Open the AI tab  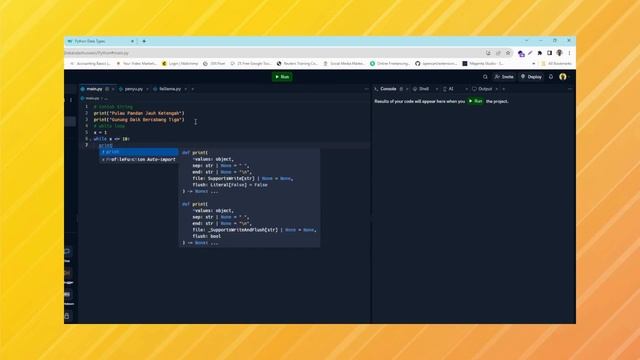pyautogui.click(x=451, y=89)
